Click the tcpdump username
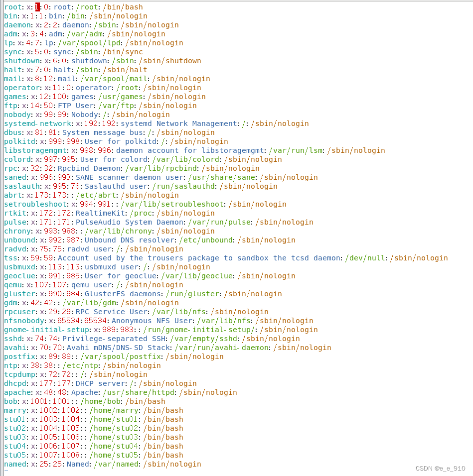 click(x=20, y=374)
